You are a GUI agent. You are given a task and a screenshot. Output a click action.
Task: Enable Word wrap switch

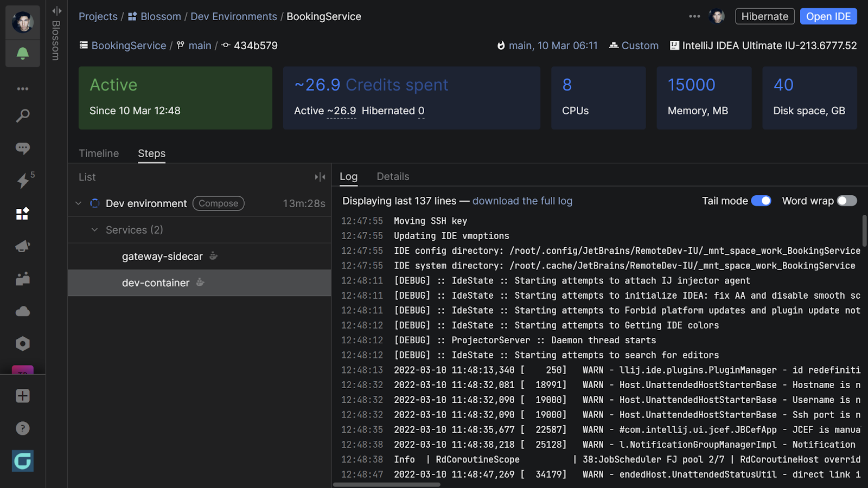click(847, 201)
